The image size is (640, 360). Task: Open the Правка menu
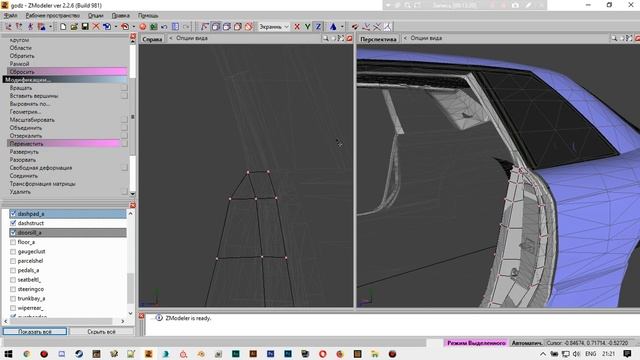coord(120,16)
